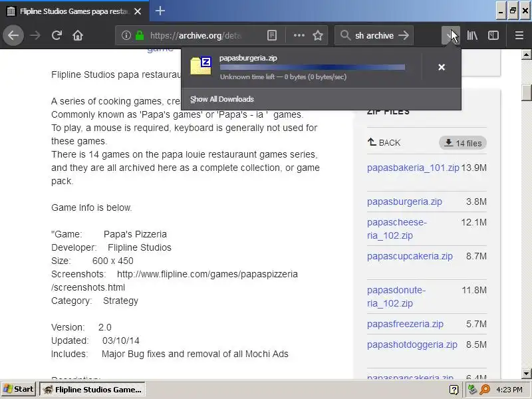The height and width of the screenshot is (399, 532).
Task: Click the green secure connection padlock
Action: pyautogui.click(x=140, y=35)
